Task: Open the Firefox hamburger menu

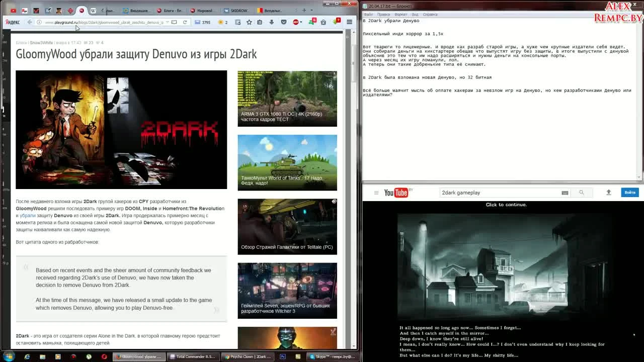Action: tap(349, 22)
